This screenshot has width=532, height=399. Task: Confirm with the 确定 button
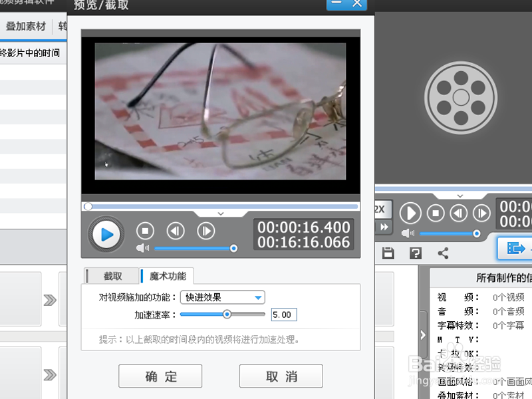point(160,376)
